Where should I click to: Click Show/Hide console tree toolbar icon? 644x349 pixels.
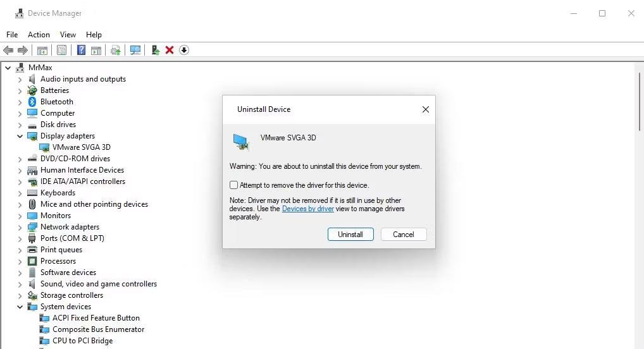point(42,50)
